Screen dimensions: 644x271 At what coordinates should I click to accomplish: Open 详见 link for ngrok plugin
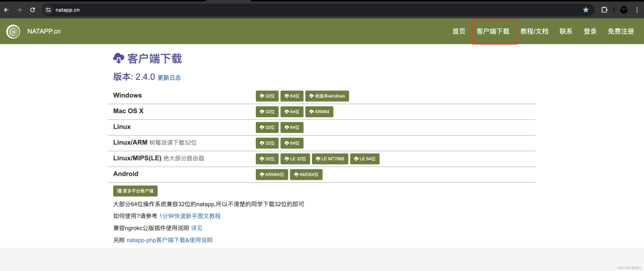(197, 228)
